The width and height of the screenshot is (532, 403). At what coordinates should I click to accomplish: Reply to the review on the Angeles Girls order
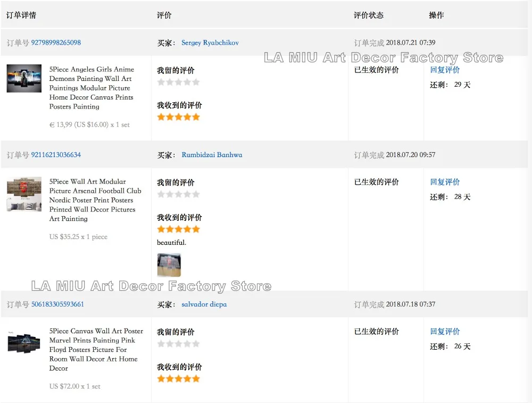[445, 70]
